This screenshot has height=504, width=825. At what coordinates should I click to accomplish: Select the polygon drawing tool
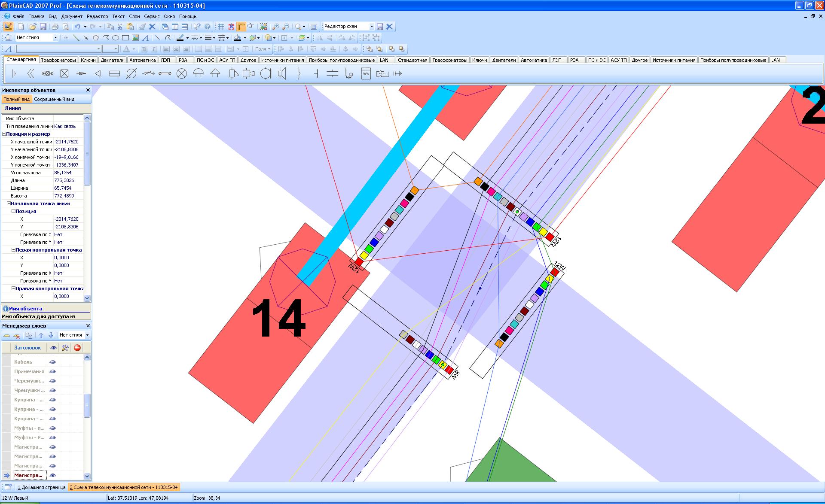point(96,38)
